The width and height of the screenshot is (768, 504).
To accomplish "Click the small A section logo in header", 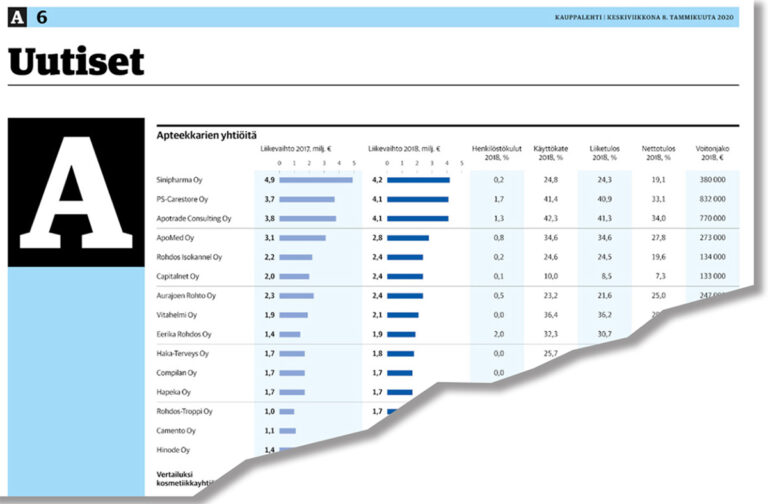I will click(17, 17).
